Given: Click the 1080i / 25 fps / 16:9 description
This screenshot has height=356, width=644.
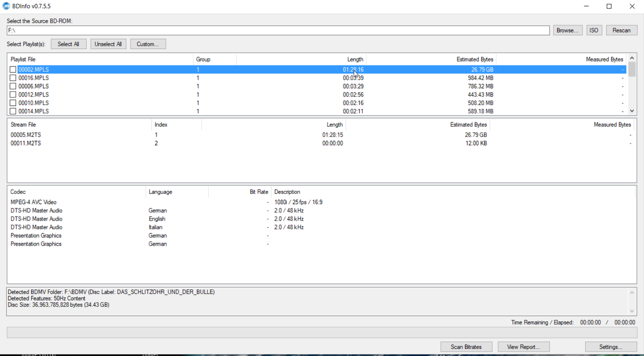Looking at the screenshot, I should [x=298, y=202].
